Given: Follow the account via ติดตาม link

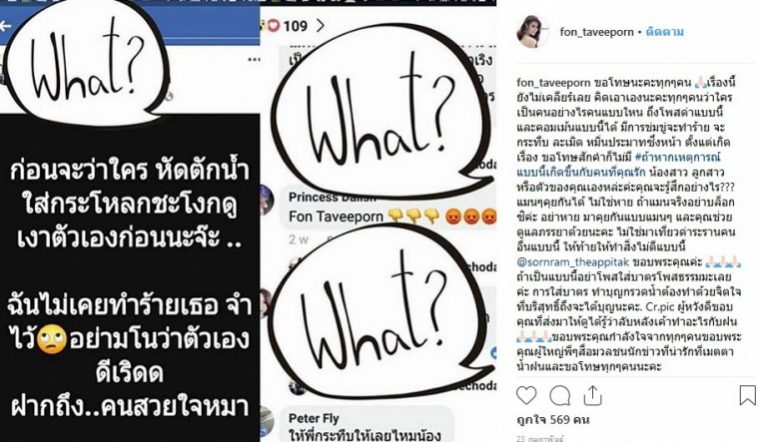Looking at the screenshot, I should pyautogui.click(x=665, y=32).
